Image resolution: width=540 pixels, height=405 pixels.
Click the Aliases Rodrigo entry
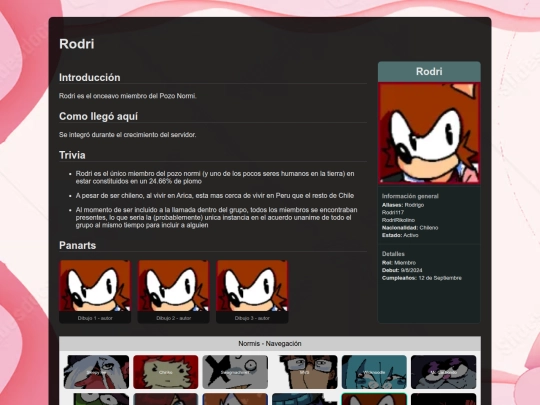click(403, 205)
